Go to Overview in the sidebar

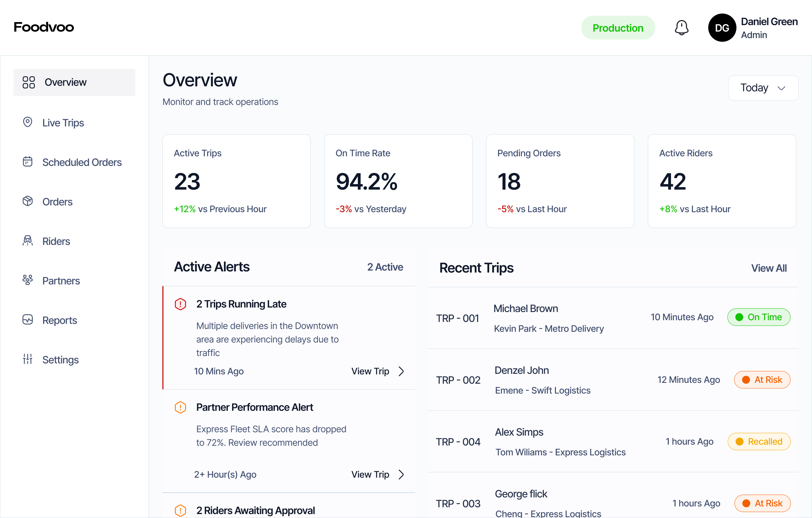pyautogui.click(x=74, y=82)
